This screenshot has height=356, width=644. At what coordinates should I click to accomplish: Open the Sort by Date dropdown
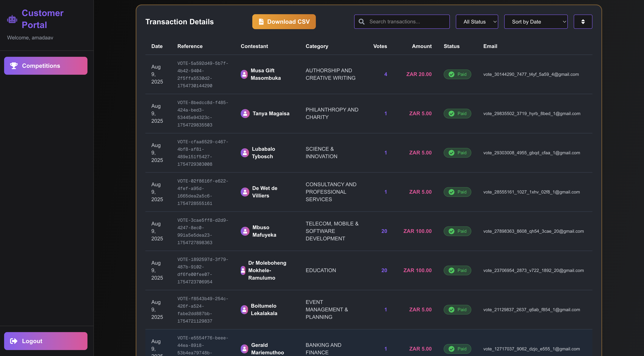[536, 21]
